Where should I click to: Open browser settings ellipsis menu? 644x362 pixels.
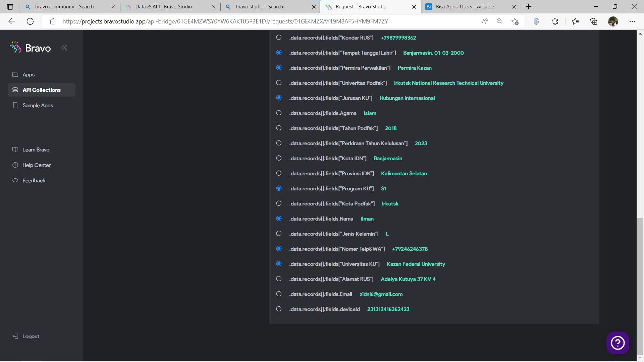[632, 21]
